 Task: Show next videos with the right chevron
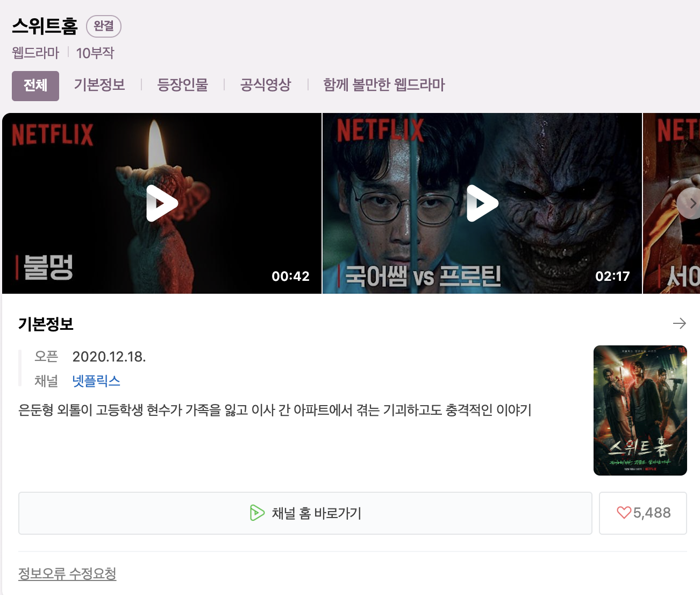(689, 203)
